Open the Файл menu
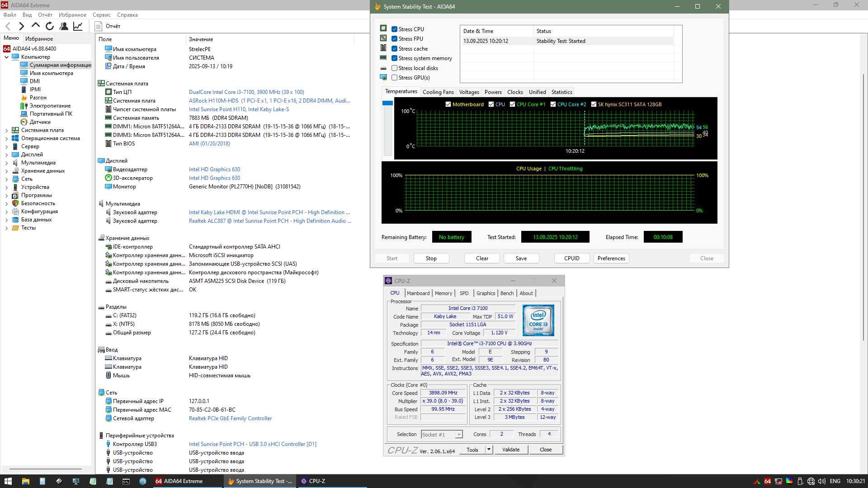 [9, 15]
